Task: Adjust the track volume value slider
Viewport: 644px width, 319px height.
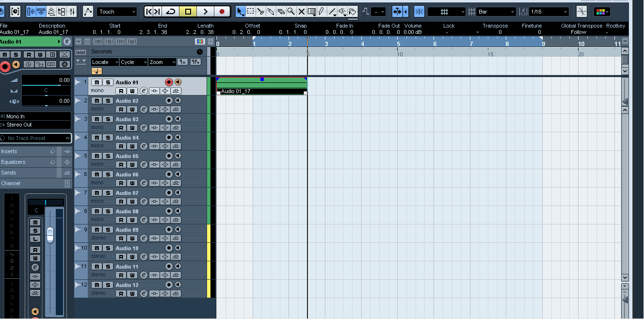Action: coord(46,80)
